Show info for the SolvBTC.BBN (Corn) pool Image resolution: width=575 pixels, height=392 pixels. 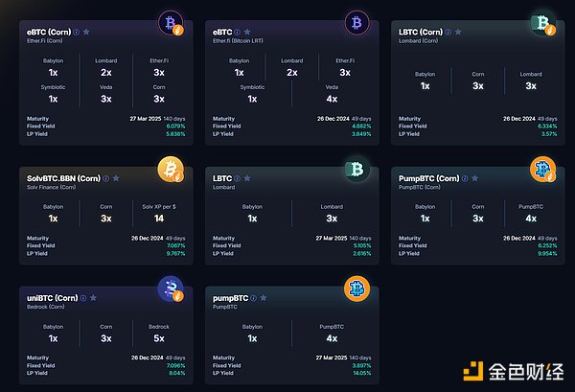[x=105, y=178]
